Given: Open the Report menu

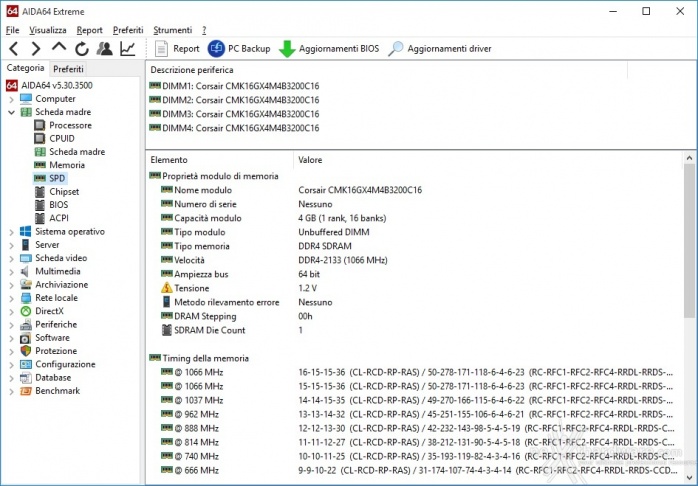Looking at the screenshot, I should (x=89, y=30).
